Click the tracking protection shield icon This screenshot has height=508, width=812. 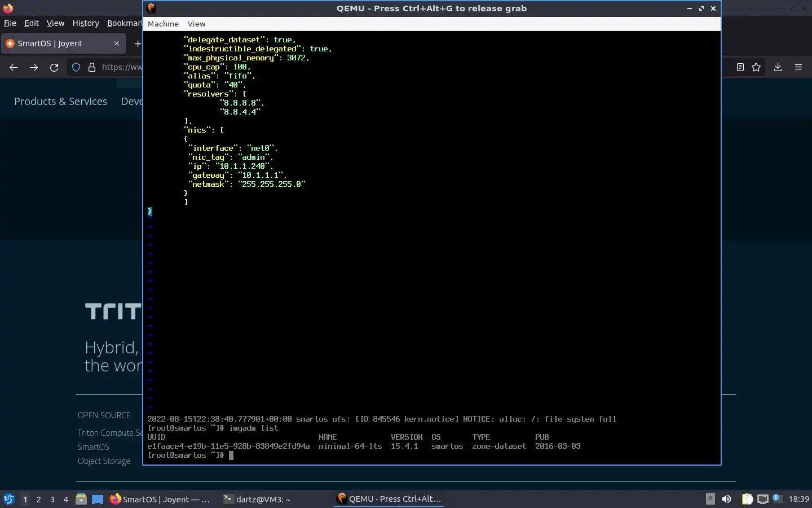click(76, 67)
